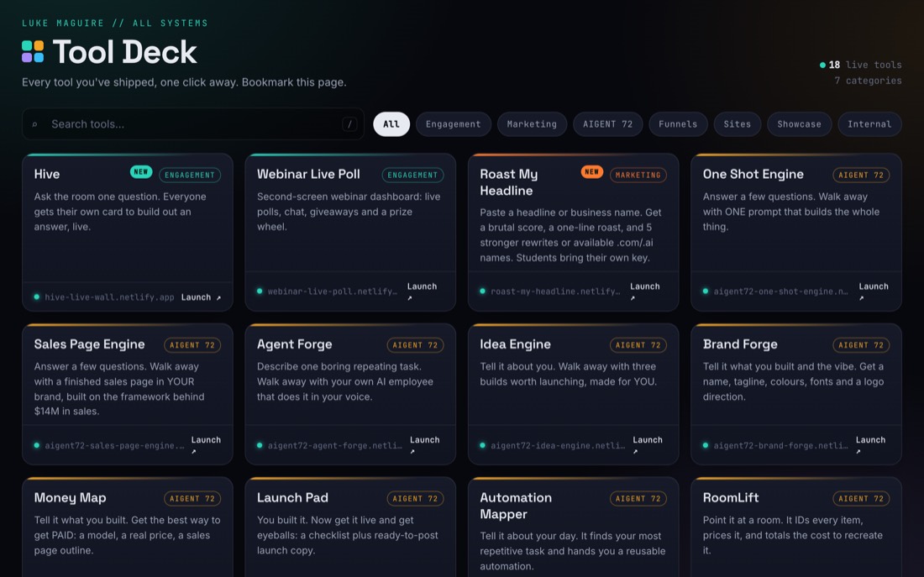Launch Agent Forge tool
924x577 pixels.
pos(424,445)
